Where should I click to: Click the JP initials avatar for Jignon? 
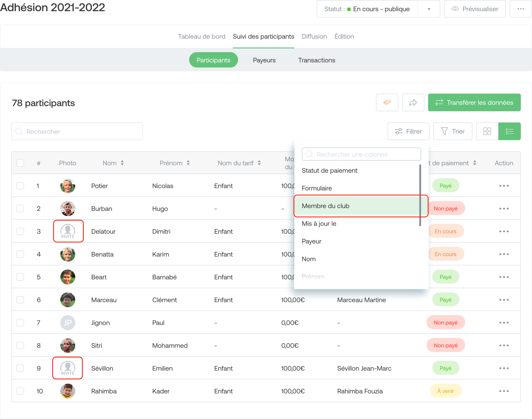pos(68,323)
